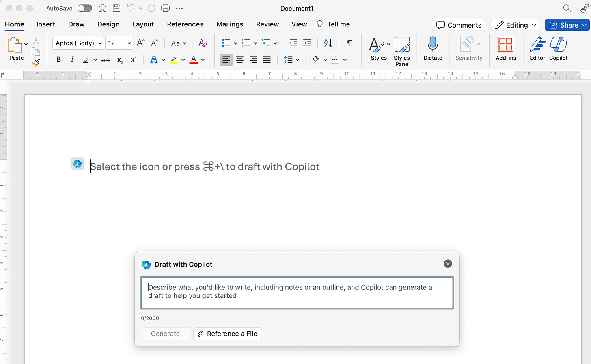Open the Styles Pane
591x364 pixels.
[401, 51]
